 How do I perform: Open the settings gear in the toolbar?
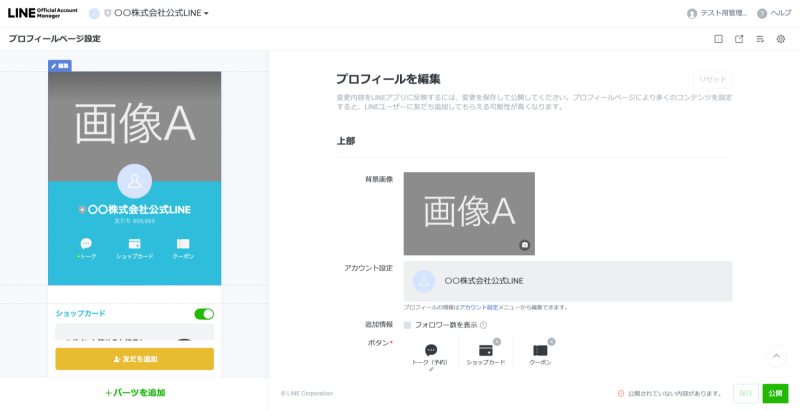tap(781, 39)
